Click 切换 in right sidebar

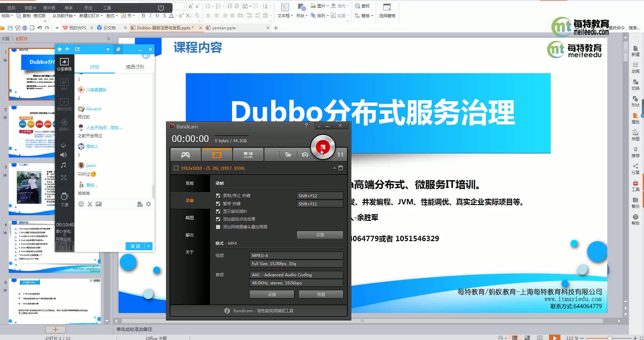635,85
